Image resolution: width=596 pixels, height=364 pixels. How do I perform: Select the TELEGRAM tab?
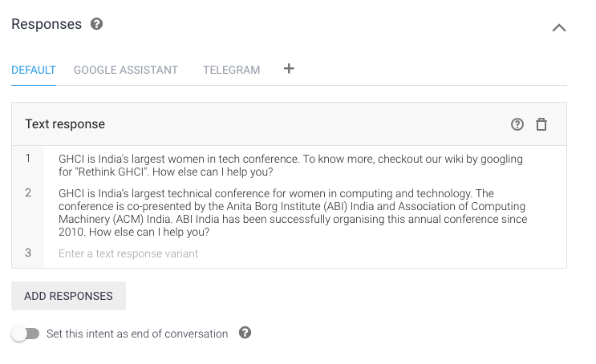point(232,70)
